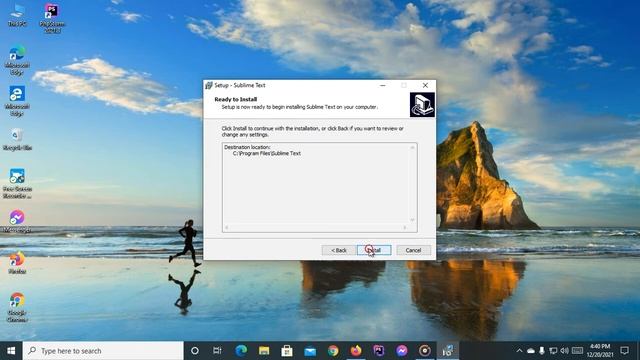
Task: Click the taskbar search box
Action: pos(103,351)
